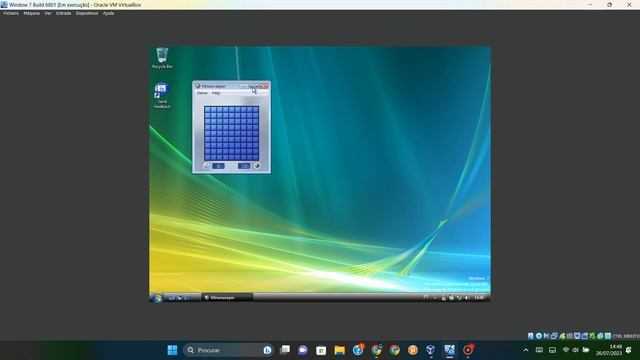Open the Windows 11 Start button
Image resolution: width=640 pixels, height=360 pixels.
(x=172, y=350)
